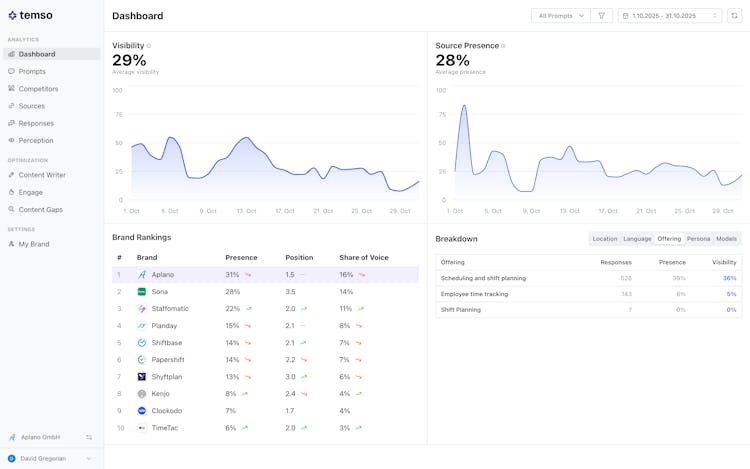Open the Content Gaps section
The height and width of the screenshot is (469, 750).
click(40, 209)
